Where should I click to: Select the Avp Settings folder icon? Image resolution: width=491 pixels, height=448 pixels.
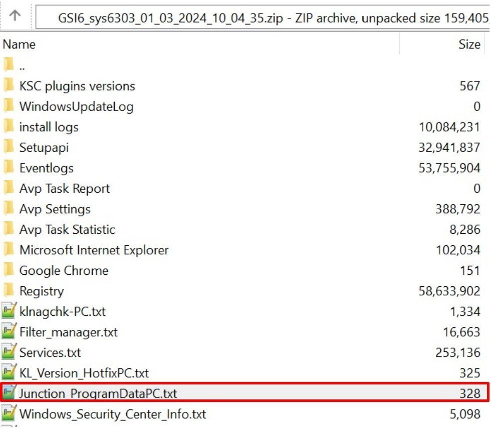point(9,208)
